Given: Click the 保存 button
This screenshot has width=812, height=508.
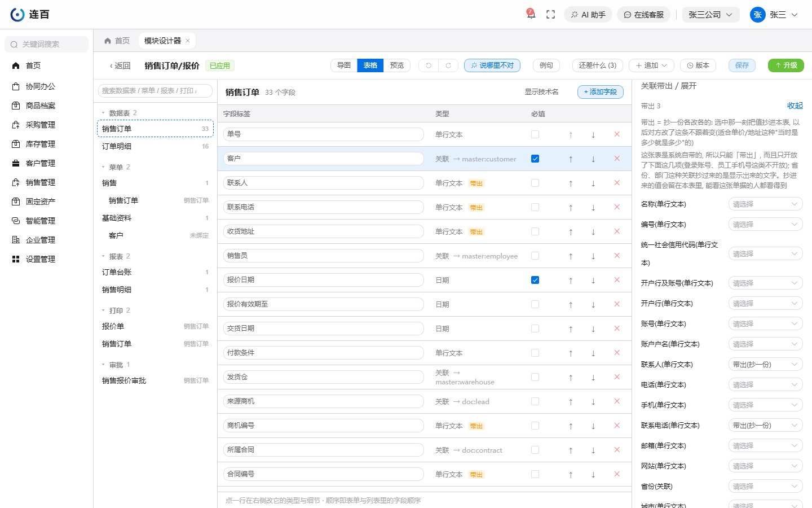Looking at the screenshot, I should click(x=742, y=65).
